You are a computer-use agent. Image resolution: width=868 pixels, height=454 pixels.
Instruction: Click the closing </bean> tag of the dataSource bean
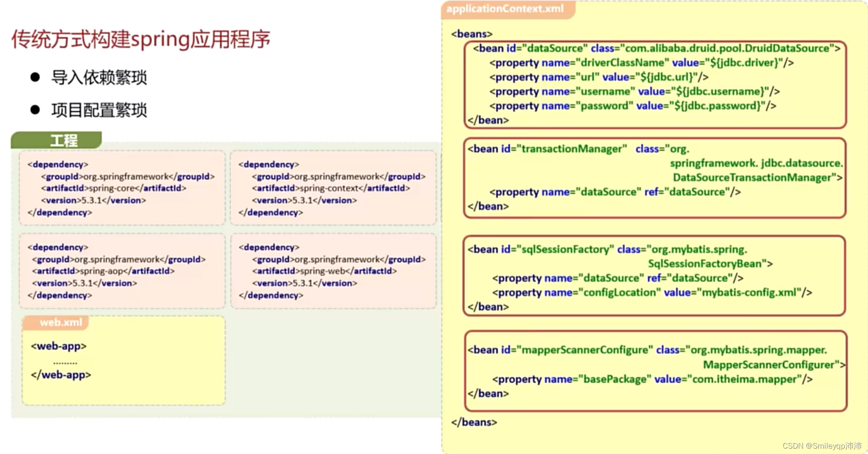[x=488, y=120]
